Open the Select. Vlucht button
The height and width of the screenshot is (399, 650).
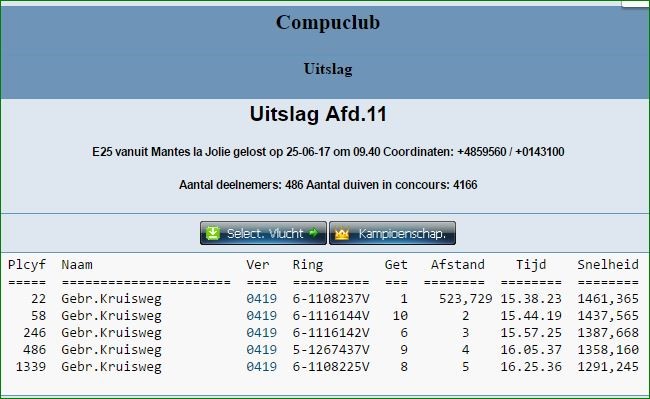tap(263, 233)
